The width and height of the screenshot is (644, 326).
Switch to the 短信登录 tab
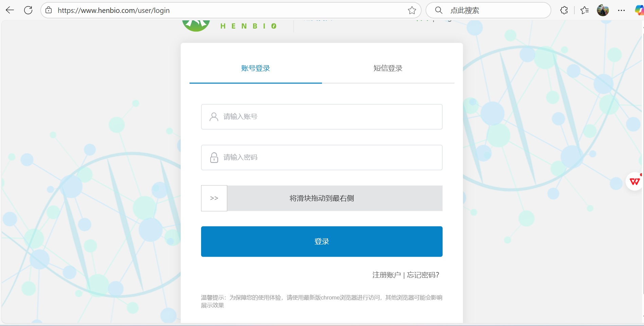388,68
